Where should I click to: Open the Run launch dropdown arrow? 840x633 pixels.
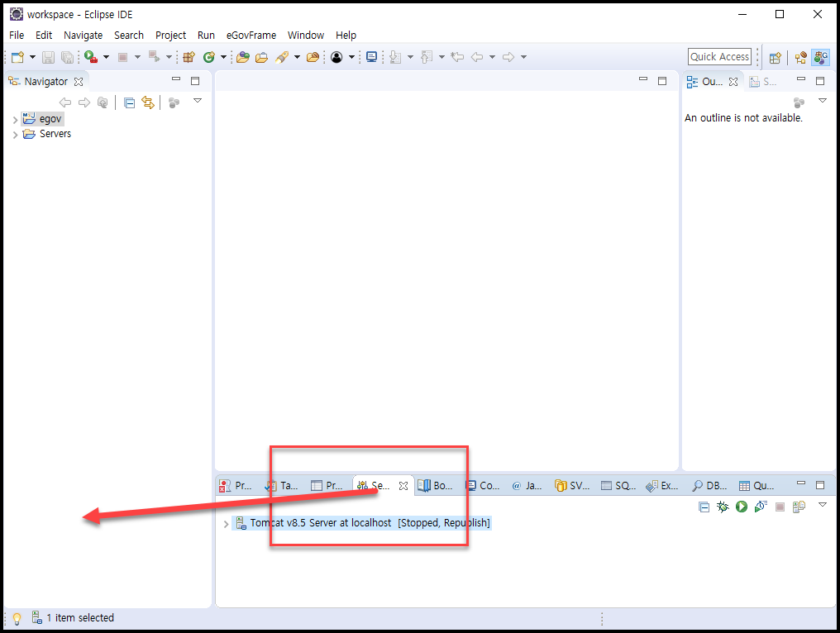tap(106, 57)
